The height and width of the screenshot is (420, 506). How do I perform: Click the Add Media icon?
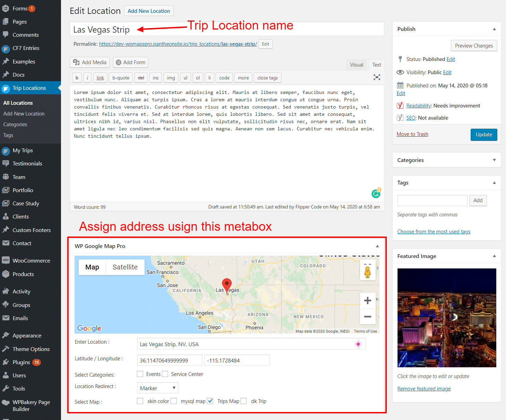click(77, 62)
